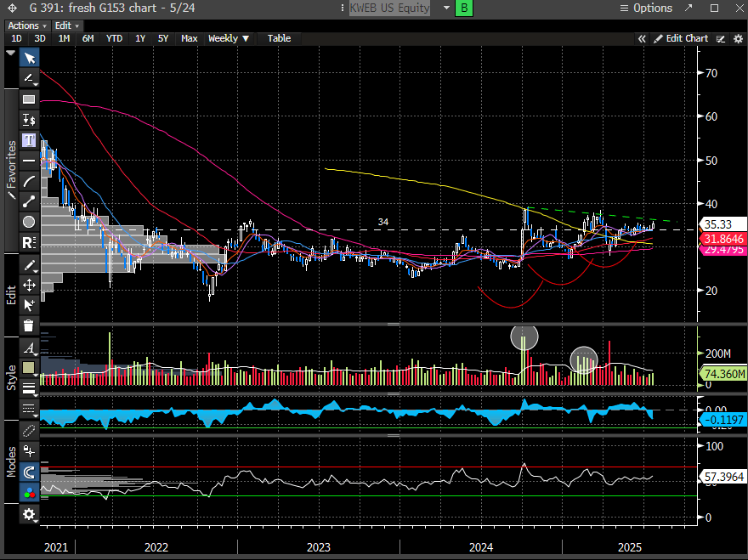Activate the text annotation tool
The width and height of the screenshot is (748, 560).
29,140
